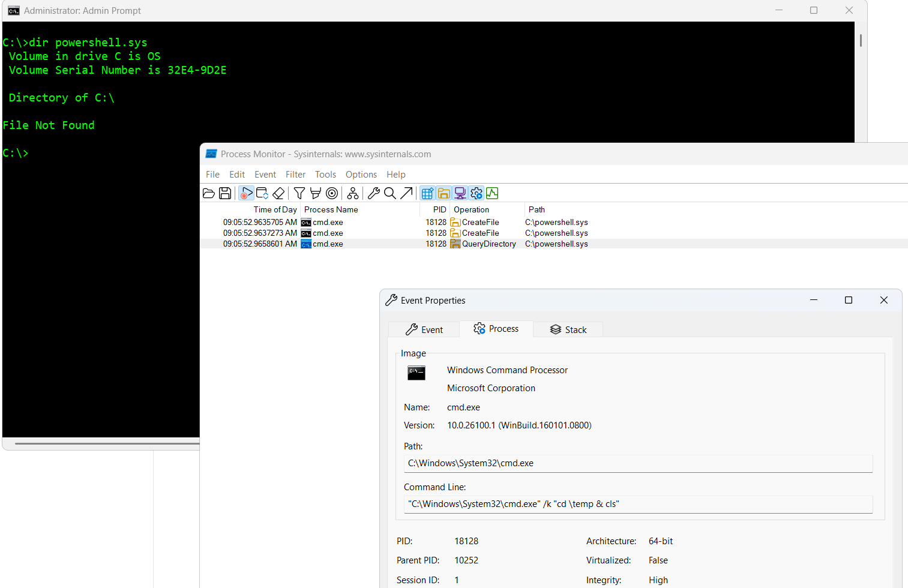Switch to the Stack tab

tap(568, 329)
